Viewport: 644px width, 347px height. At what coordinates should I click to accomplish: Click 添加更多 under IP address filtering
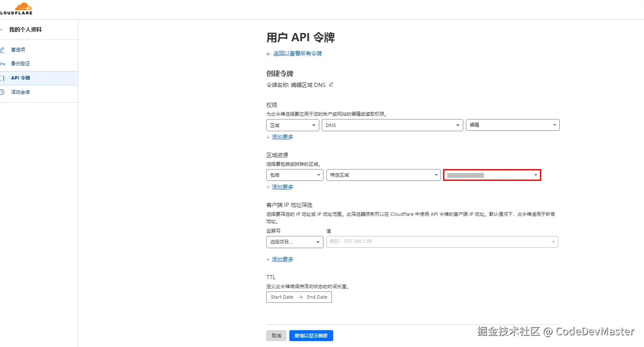280,260
